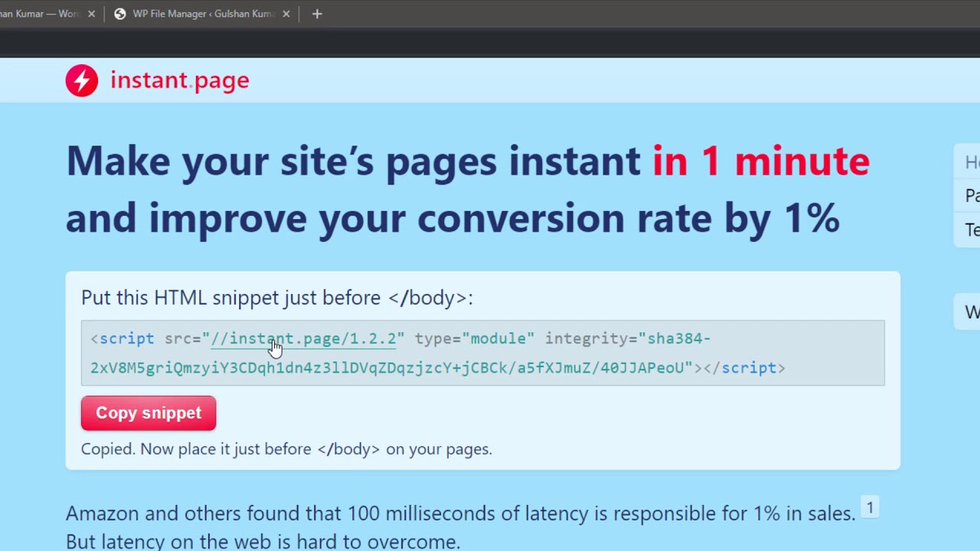Image resolution: width=980 pixels, height=551 pixels.
Task: Click 'and improve your conversion rate by 1%' heading
Action: point(452,219)
